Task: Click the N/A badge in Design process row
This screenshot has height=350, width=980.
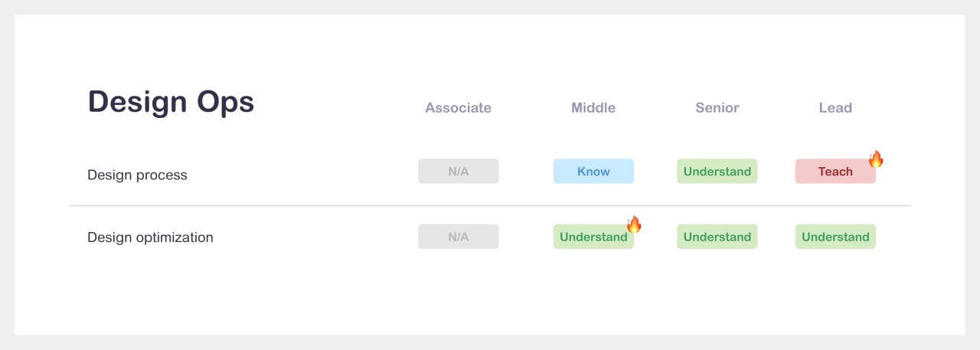Action: (x=458, y=172)
